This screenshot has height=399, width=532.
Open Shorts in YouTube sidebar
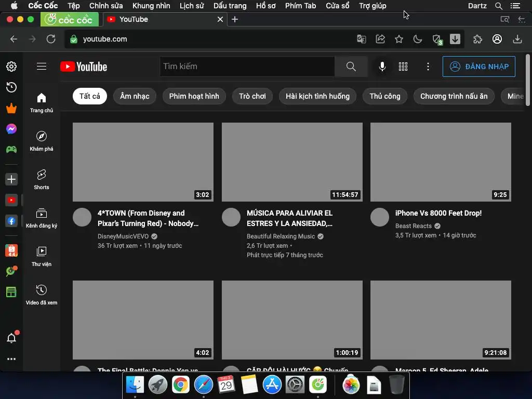(42, 179)
